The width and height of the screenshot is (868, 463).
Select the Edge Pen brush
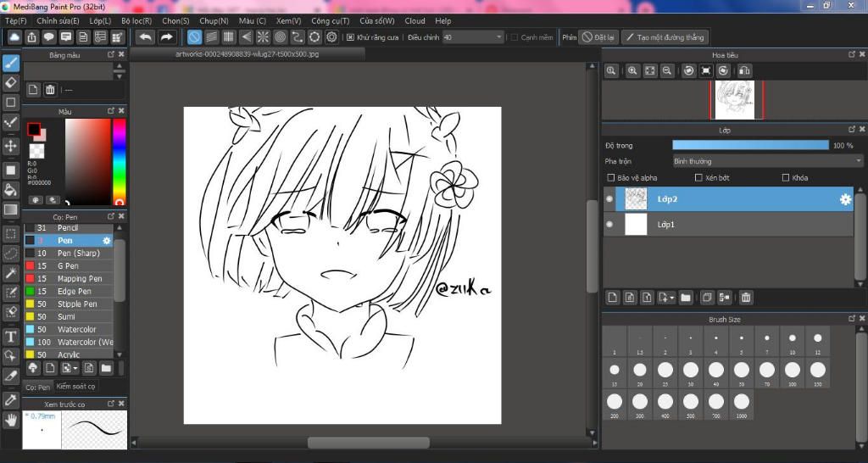coord(70,292)
